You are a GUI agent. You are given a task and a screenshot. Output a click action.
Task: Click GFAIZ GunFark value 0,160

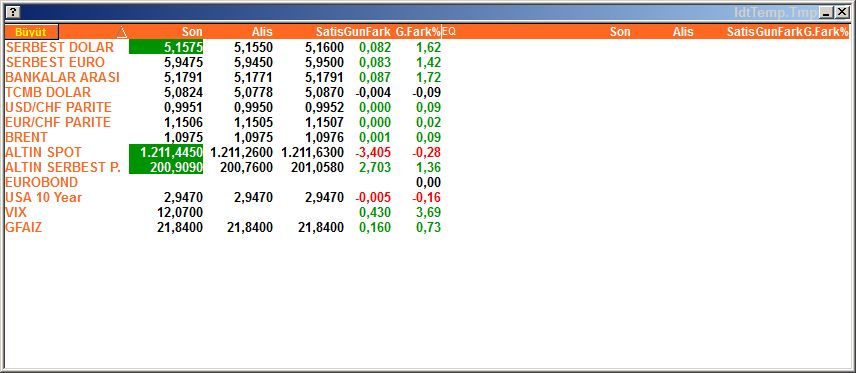tap(375, 227)
